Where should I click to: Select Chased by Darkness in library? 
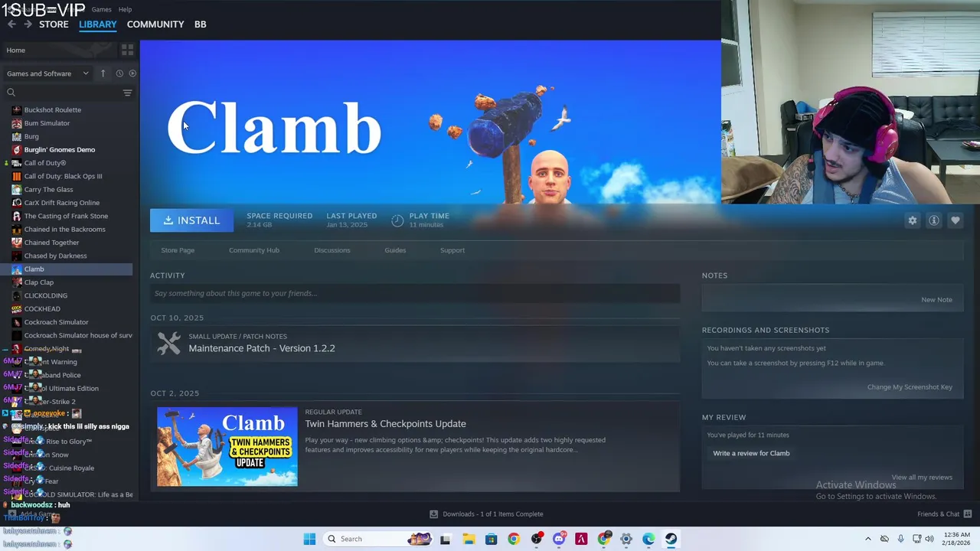[x=55, y=256]
